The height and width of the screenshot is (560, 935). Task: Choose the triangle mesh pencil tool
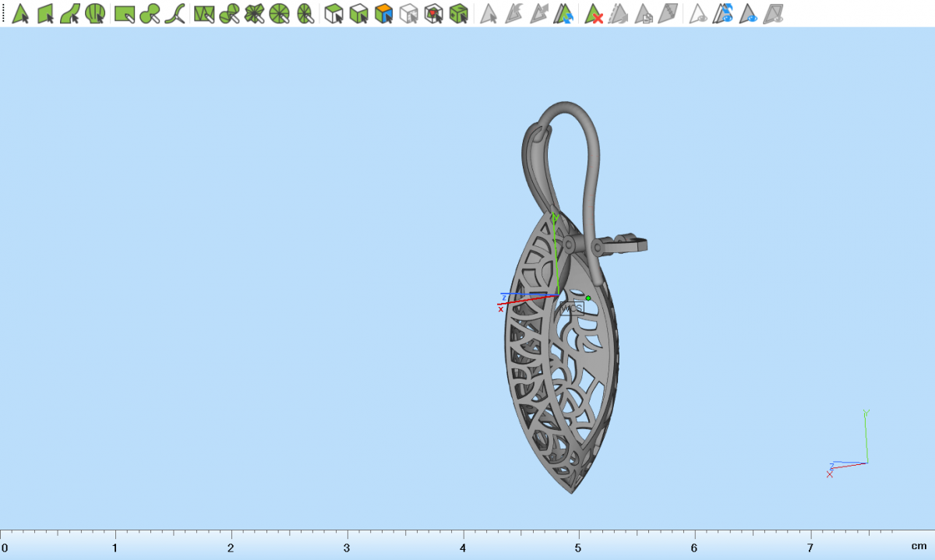point(204,13)
